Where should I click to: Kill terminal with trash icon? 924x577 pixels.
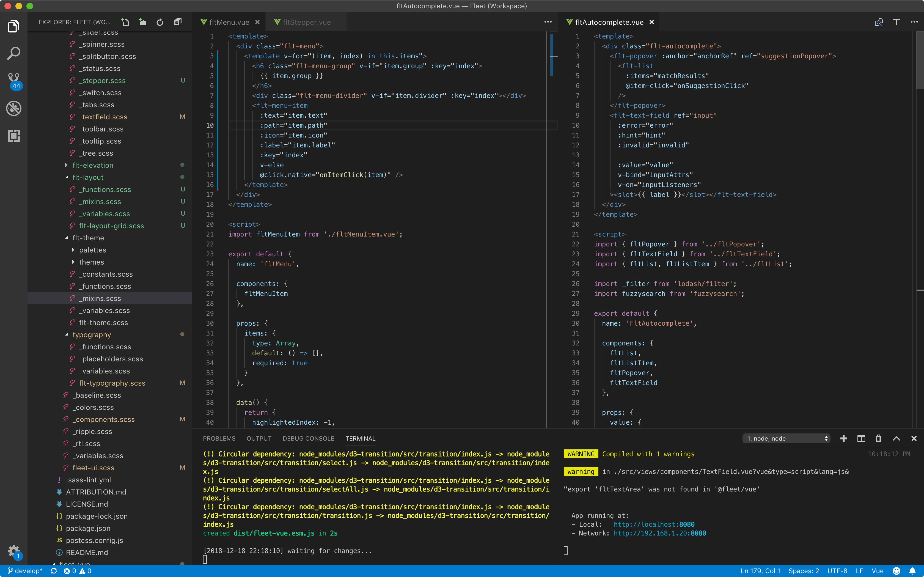tap(879, 438)
